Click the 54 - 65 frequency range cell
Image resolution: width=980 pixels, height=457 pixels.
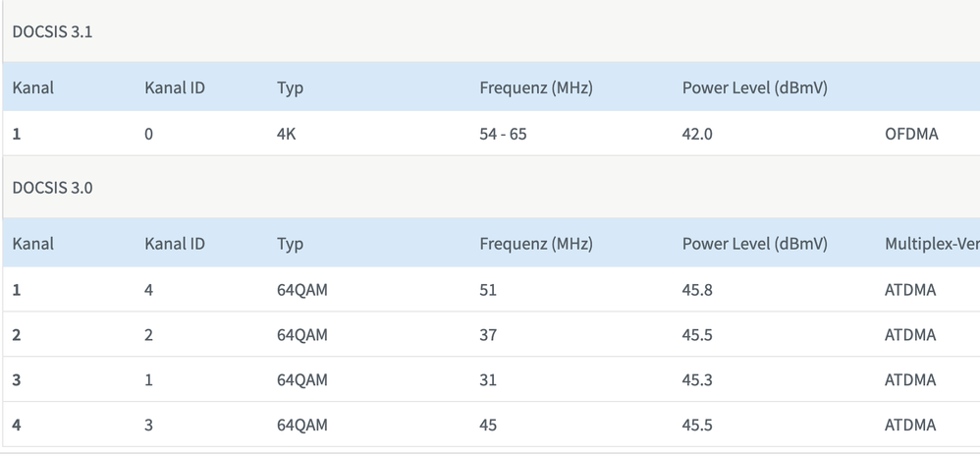tap(503, 134)
